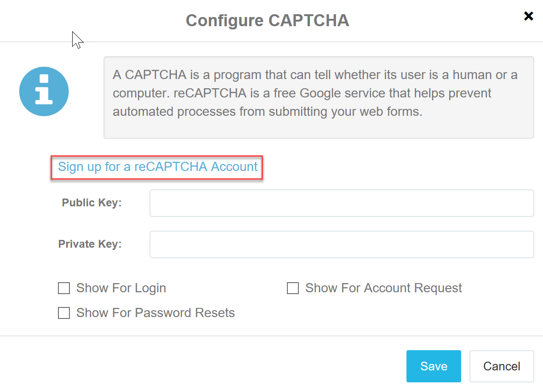Click the blue information icon
This screenshot has width=543, height=392.
pos(44,91)
